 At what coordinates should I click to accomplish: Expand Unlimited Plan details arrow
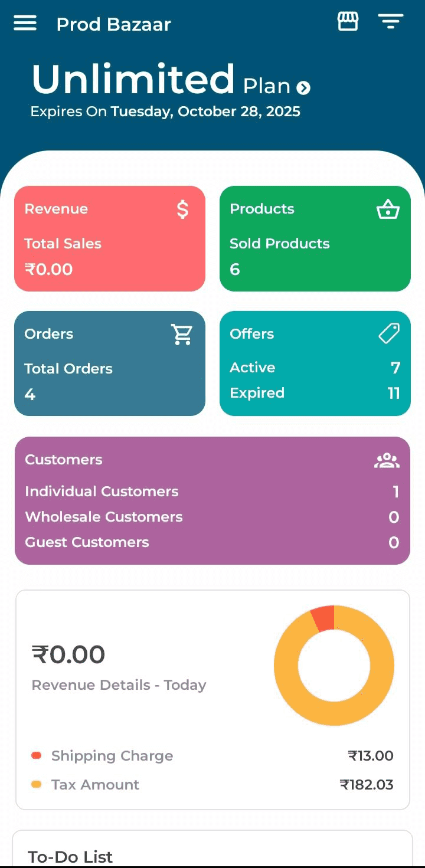coord(303,88)
